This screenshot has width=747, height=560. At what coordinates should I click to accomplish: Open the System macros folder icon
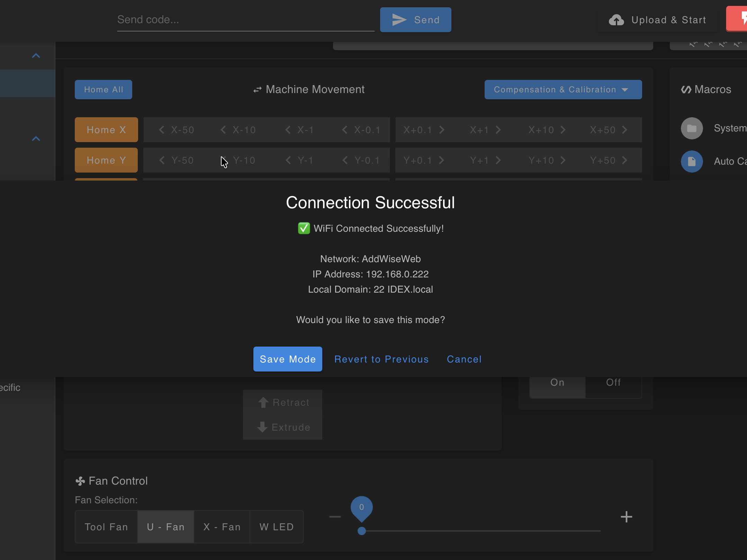point(692,128)
